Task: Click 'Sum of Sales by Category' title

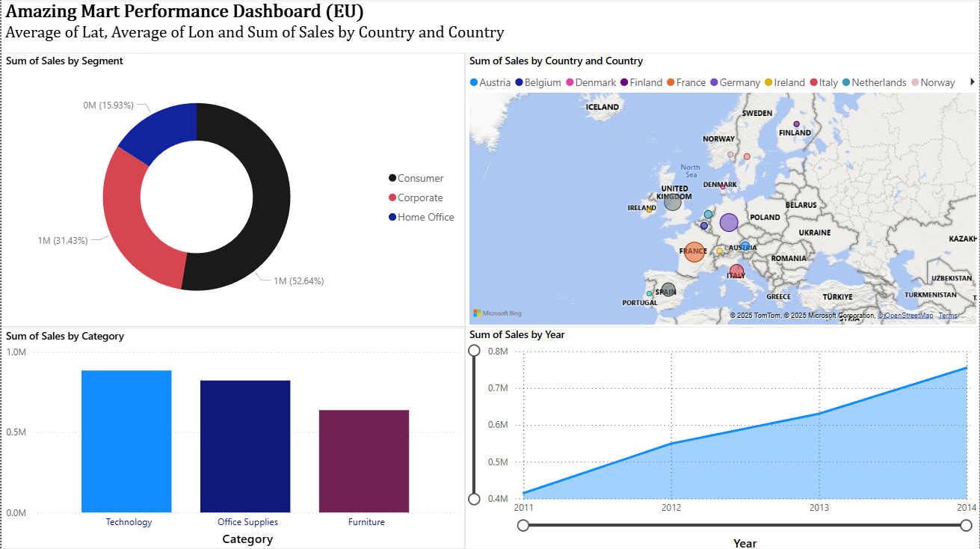Action: pos(65,337)
